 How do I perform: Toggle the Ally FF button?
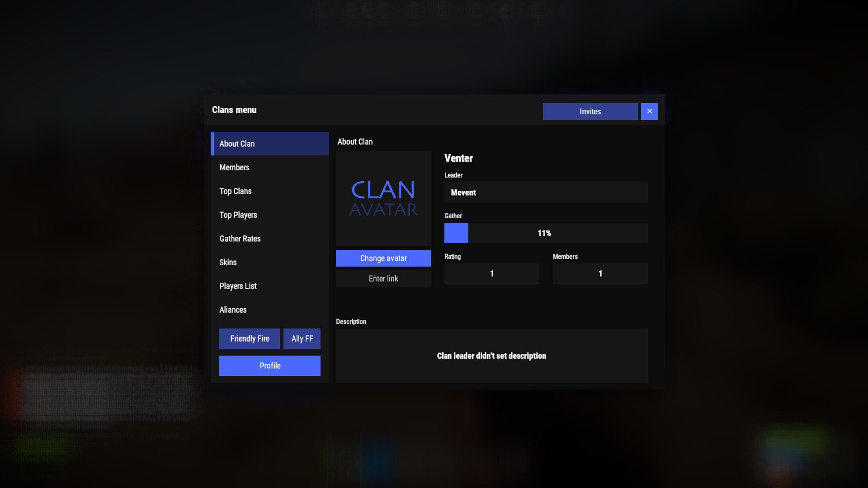(x=302, y=338)
